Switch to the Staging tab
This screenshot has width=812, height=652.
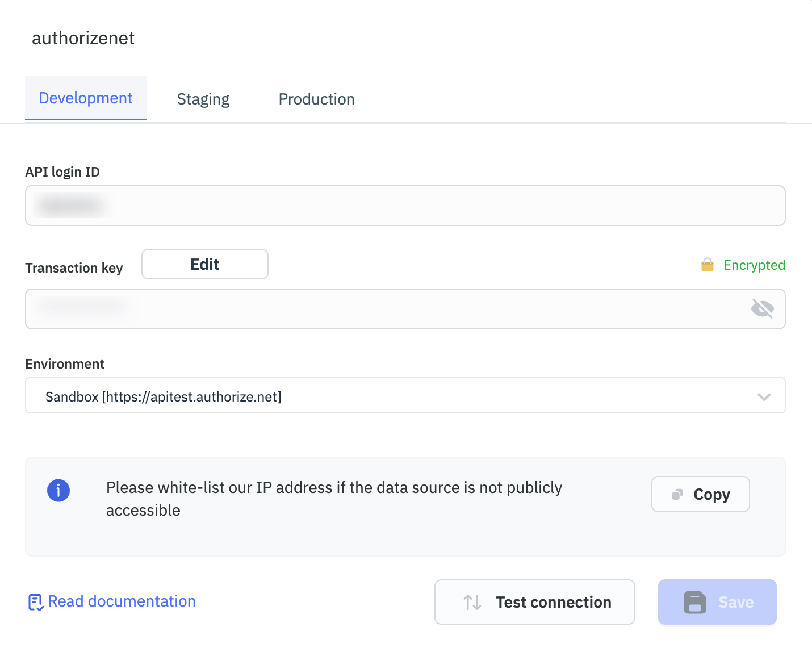coord(203,99)
